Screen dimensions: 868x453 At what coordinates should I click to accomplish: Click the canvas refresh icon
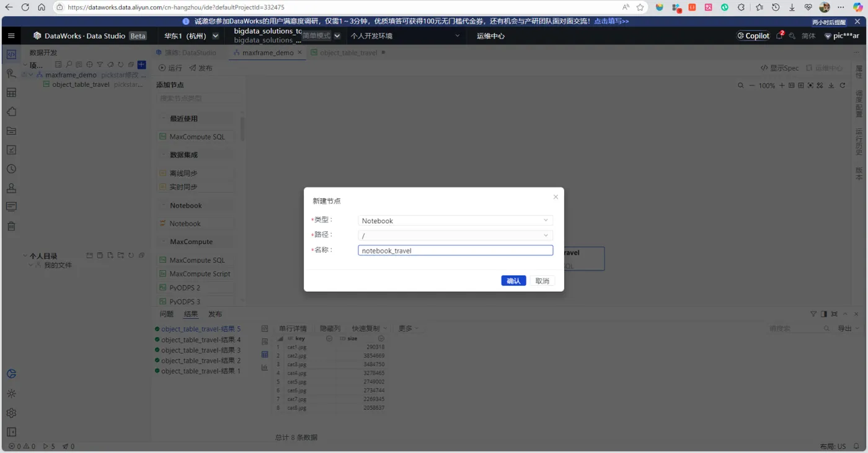843,86
